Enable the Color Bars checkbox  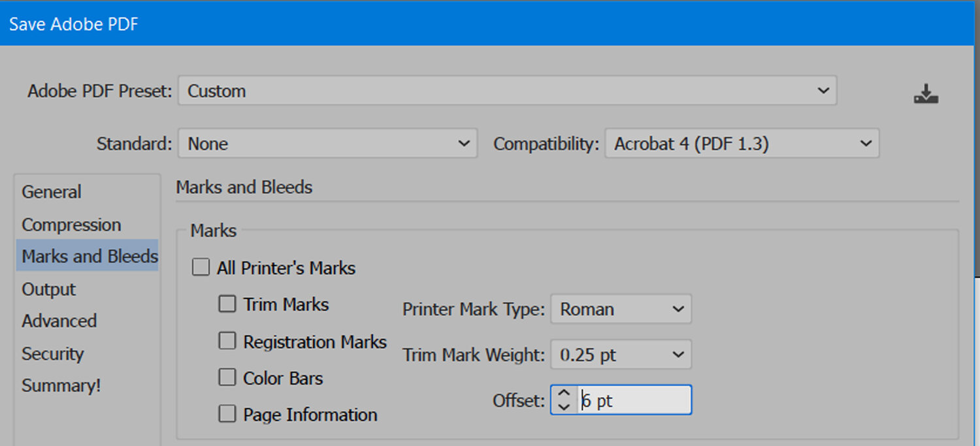(227, 378)
